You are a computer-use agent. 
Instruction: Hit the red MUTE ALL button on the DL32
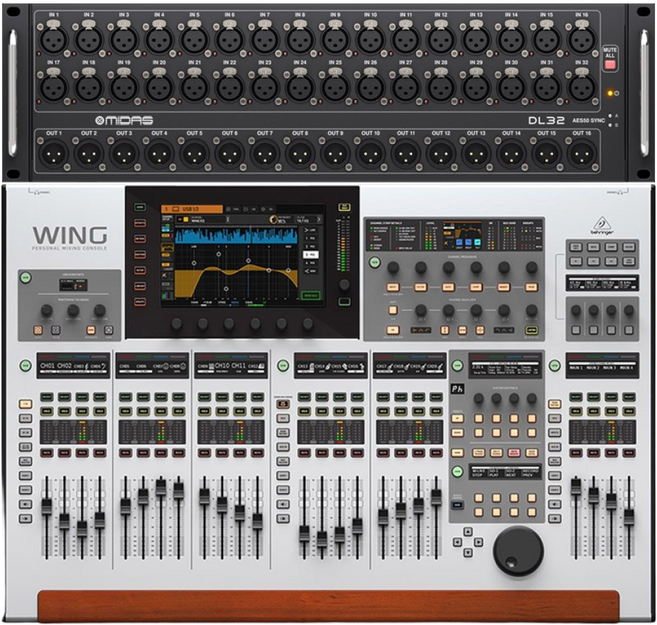610,65
